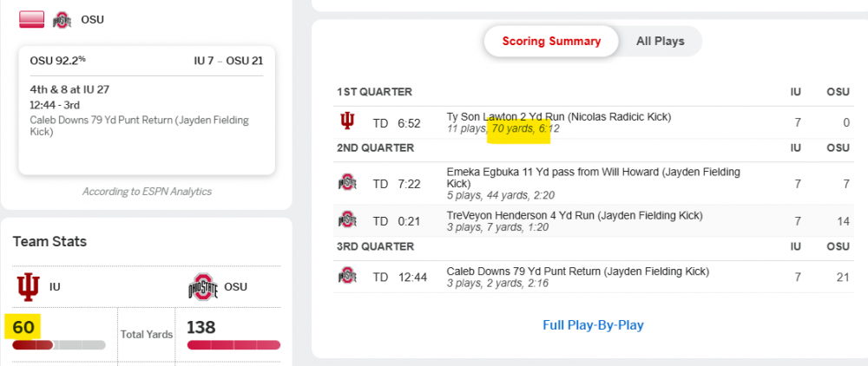Screen dimensions: 868x366
Task: Click the OSU logo in Team Stats
Action: (201, 286)
